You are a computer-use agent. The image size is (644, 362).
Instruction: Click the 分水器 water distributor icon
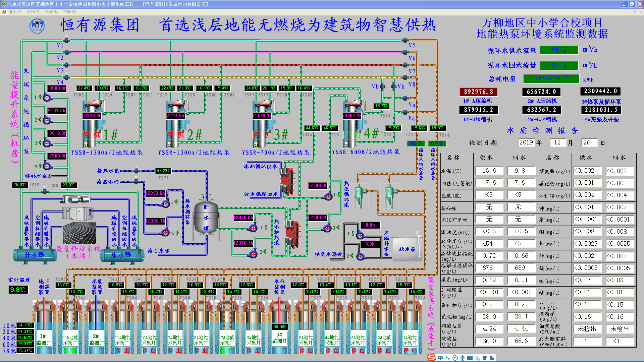click(x=35, y=255)
